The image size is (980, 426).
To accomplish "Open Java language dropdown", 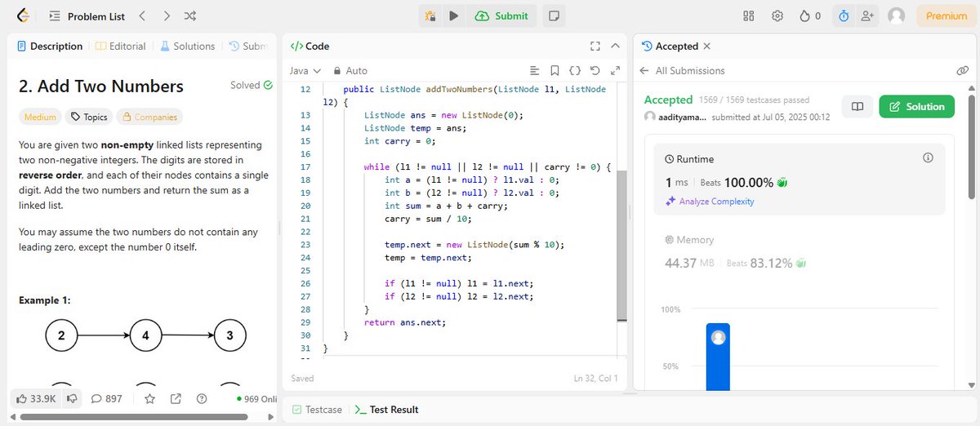I will click(x=305, y=71).
